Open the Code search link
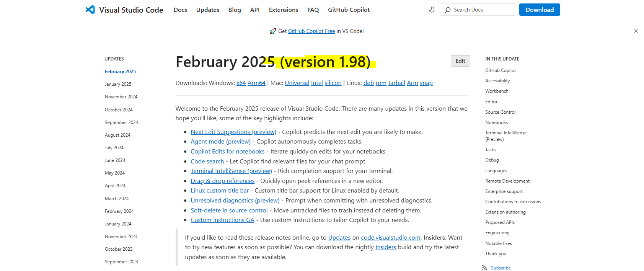 click(207, 162)
